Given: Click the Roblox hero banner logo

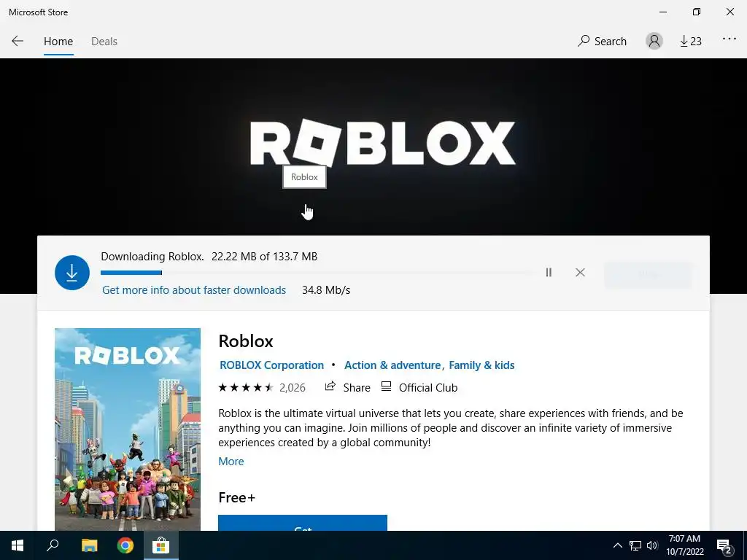Looking at the screenshot, I should tap(382, 143).
